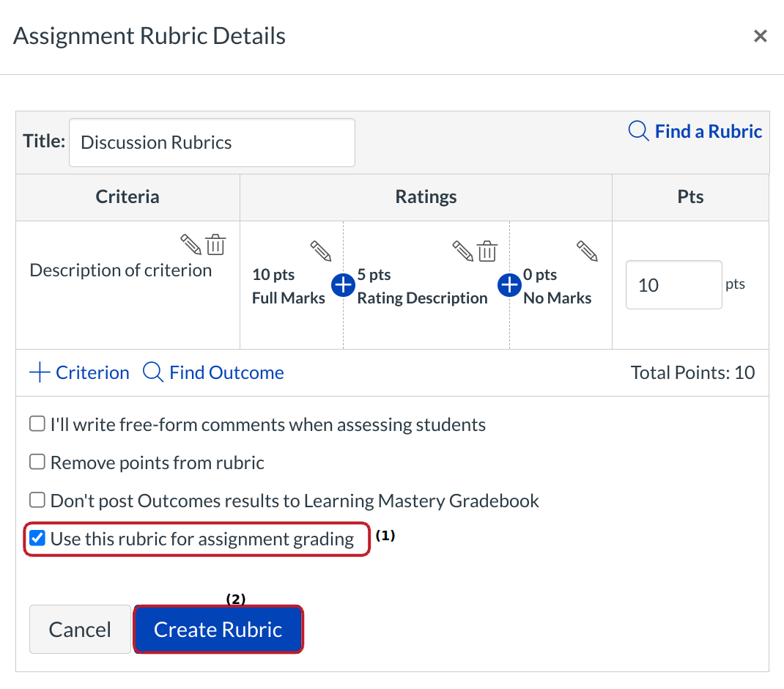Edit the 5 pts rating description pencil
Viewport: 784px width, 689px height.
(463, 251)
